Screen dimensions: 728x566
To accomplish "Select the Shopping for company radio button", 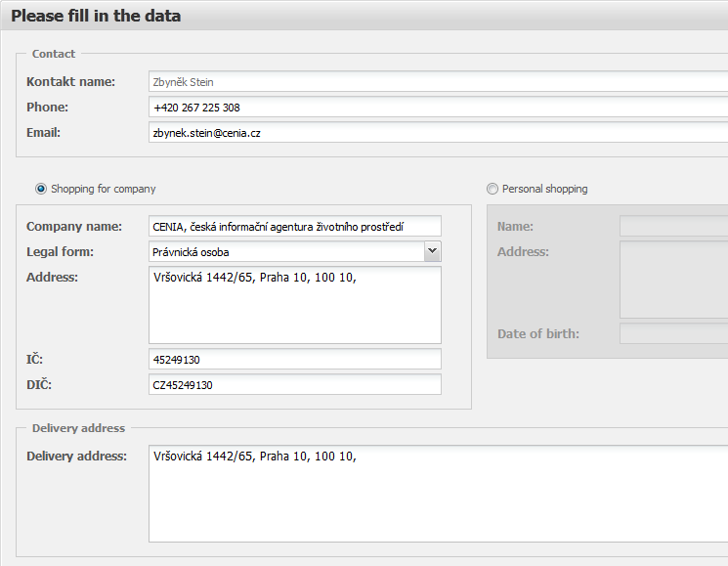I will (x=41, y=189).
